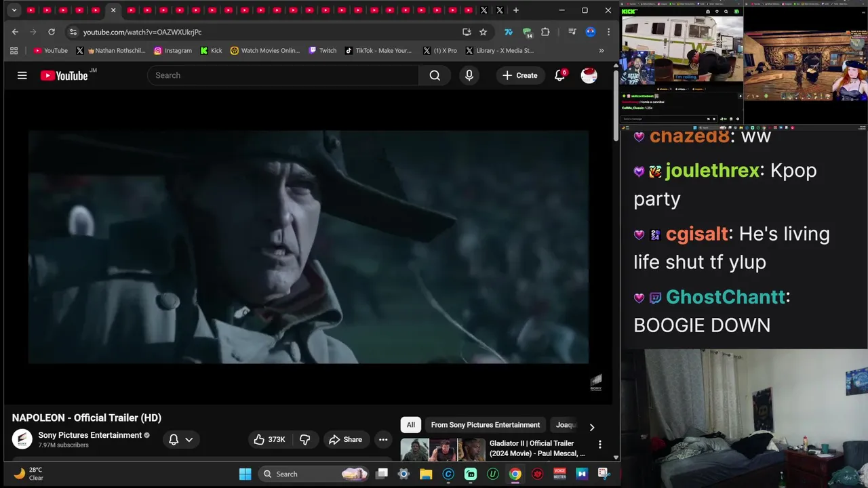Show next filter chips with the arrow
The image size is (868, 488).
591,427
